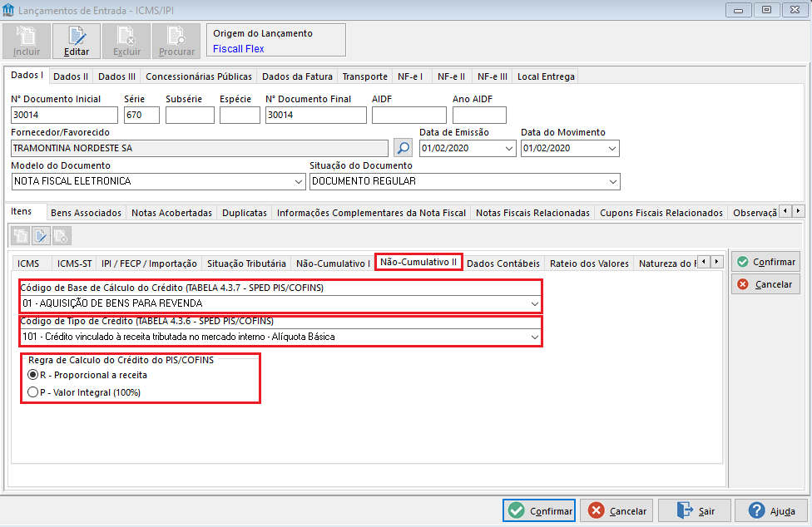
Task: Open NF-e II tab
Action: tap(451, 76)
